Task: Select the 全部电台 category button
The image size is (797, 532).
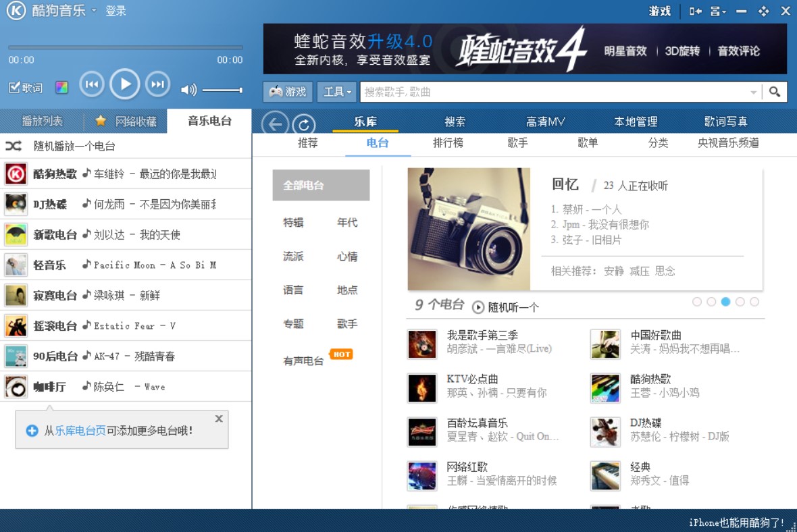Action: tap(321, 186)
